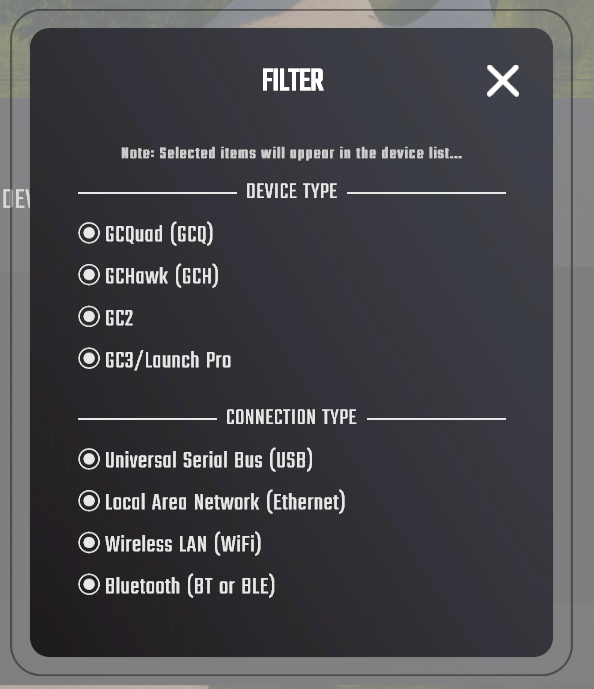This screenshot has width=594, height=689.
Task: Click the CONNECTION TYPE section header
Action: (291, 417)
